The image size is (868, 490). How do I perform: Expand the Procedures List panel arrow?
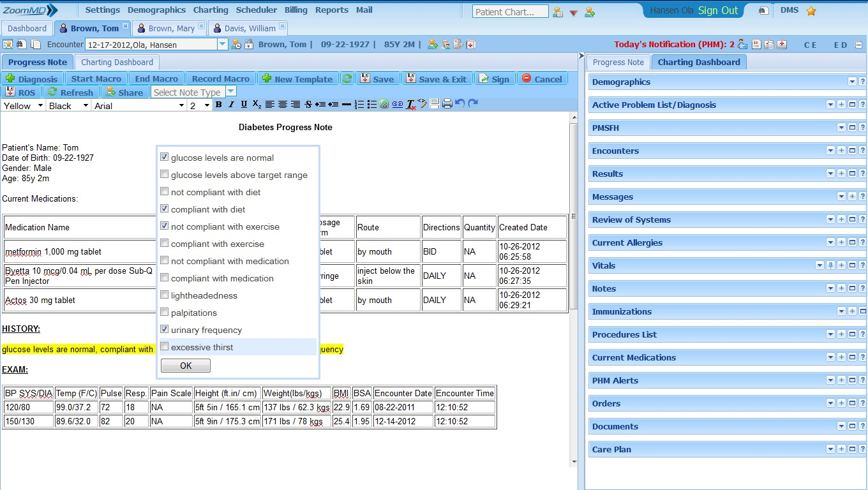pos(830,334)
